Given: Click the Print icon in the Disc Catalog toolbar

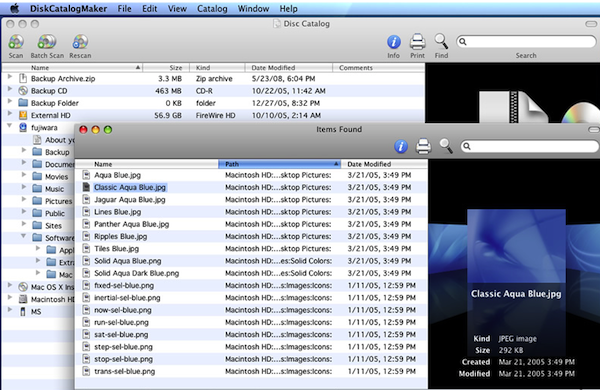Looking at the screenshot, I should 417,42.
